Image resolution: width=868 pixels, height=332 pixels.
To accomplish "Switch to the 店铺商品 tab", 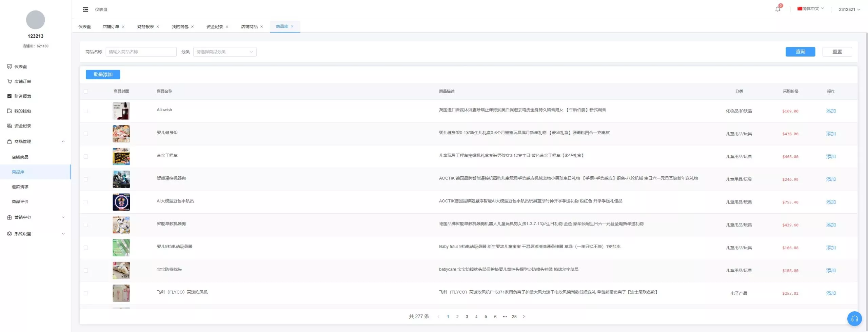I will tap(249, 27).
